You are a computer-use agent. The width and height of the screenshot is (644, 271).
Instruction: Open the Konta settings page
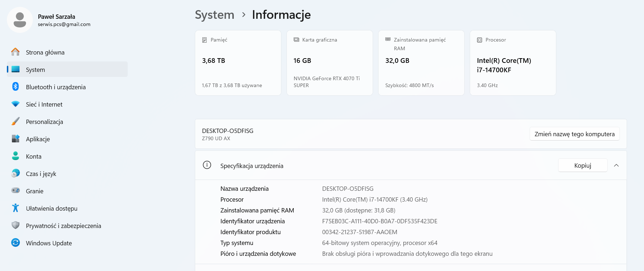(x=34, y=156)
